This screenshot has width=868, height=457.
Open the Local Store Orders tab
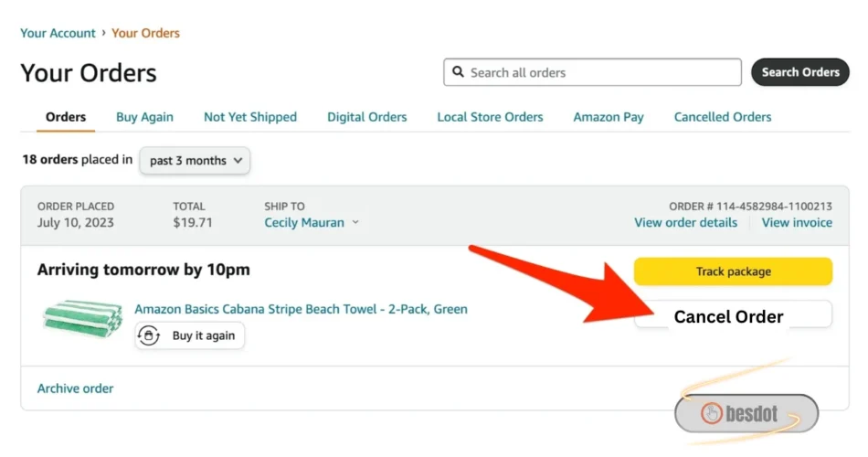tap(490, 117)
